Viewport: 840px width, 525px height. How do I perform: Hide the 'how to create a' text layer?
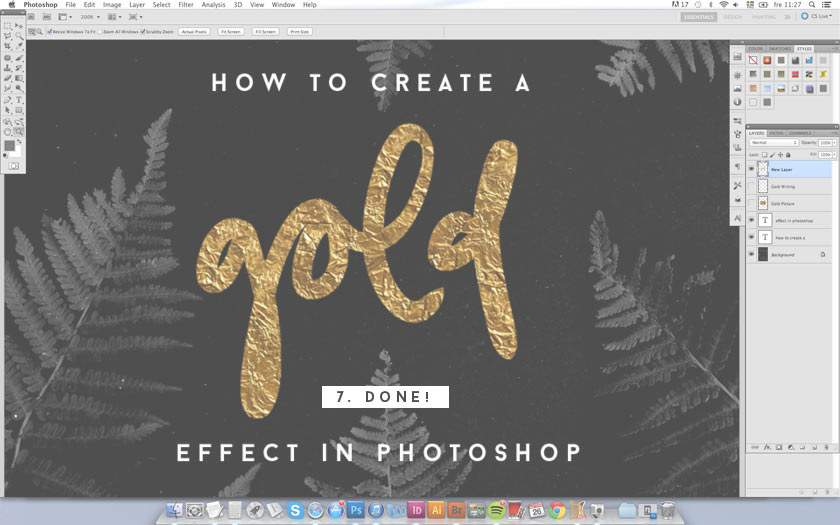point(751,237)
